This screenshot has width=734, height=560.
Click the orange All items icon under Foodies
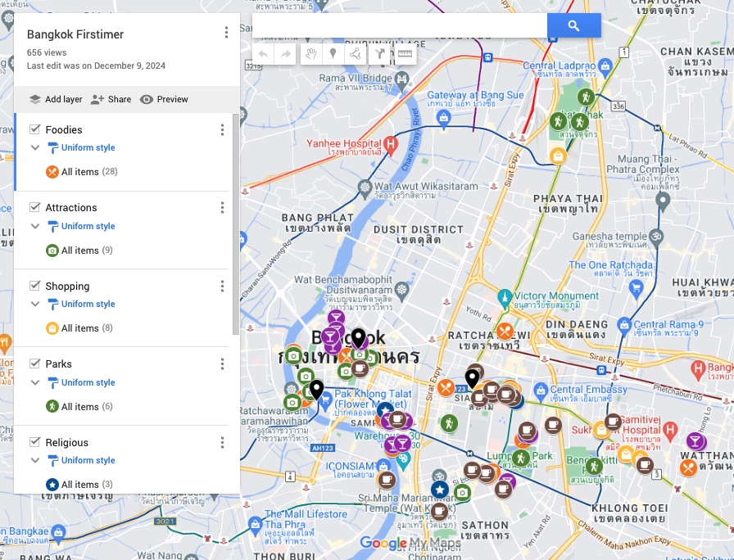coord(51,172)
